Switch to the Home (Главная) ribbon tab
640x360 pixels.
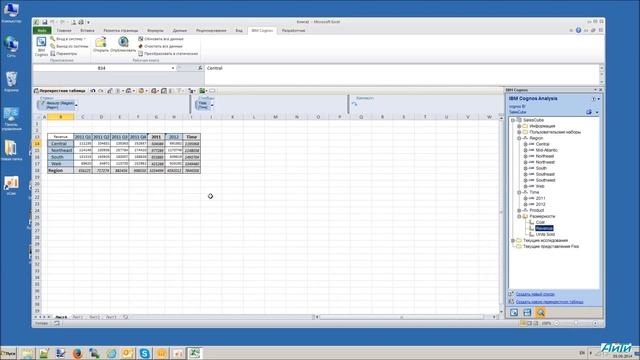pyautogui.click(x=64, y=31)
